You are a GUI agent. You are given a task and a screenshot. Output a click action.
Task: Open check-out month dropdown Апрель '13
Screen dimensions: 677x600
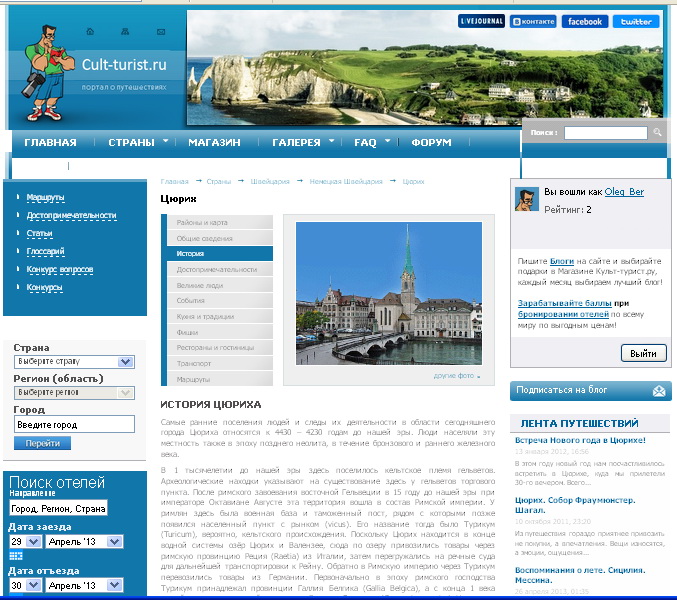coord(85,585)
